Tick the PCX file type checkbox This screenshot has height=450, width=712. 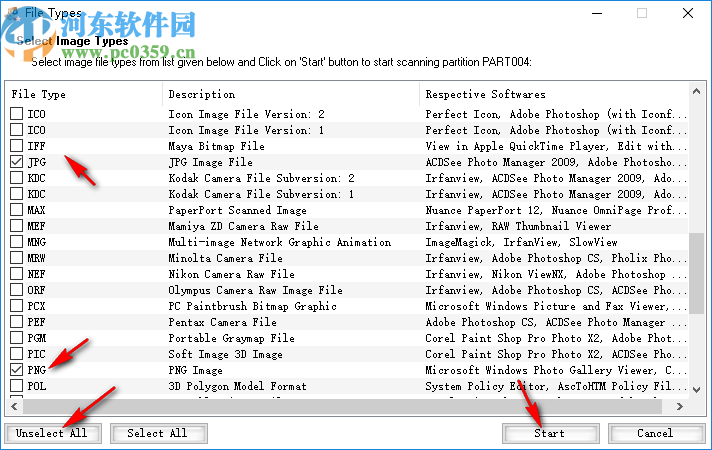(16, 306)
